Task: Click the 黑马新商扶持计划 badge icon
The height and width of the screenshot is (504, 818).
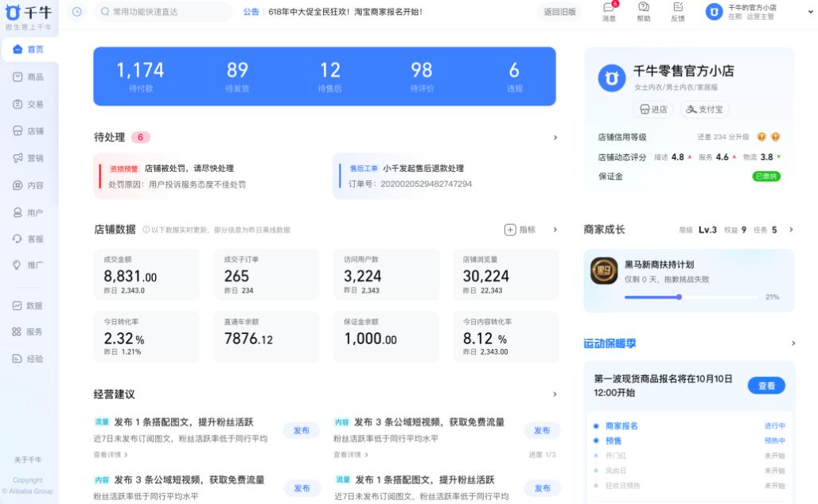Action: [x=604, y=270]
